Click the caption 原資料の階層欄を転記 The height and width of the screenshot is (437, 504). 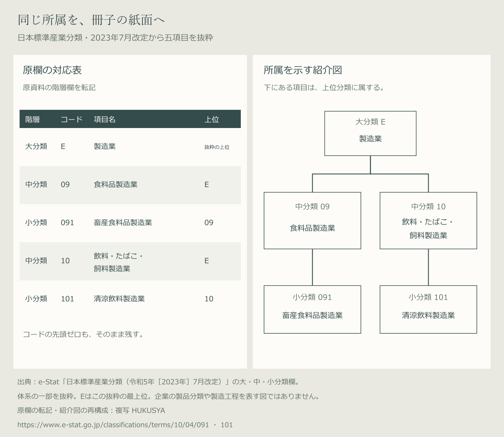point(59,88)
